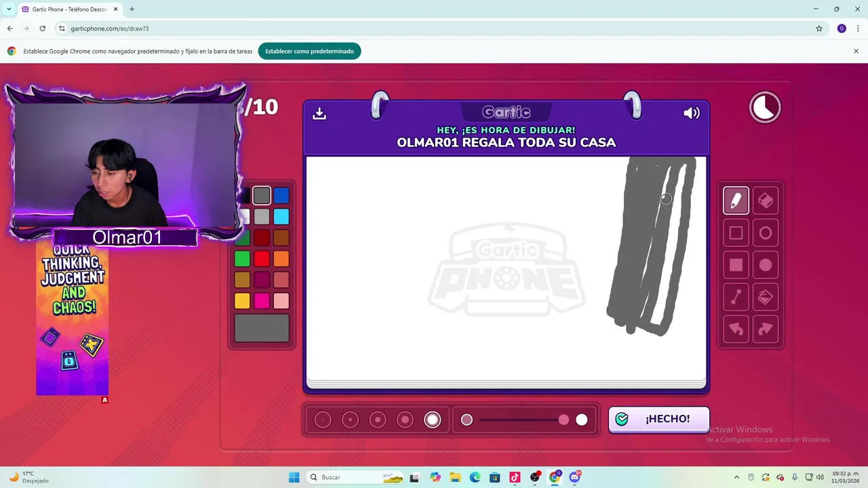
Task: Pick the brown color swatch
Action: [281, 238]
